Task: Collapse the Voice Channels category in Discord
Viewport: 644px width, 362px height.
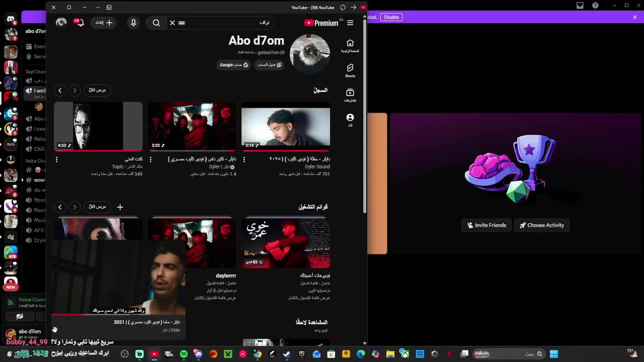Action: pos(35,161)
